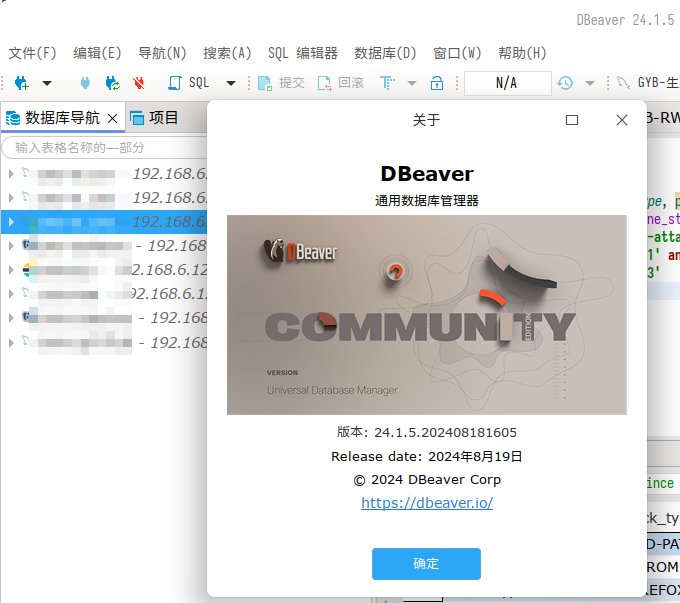
Task: Expand the highlighted third connection node
Action: [x=11, y=222]
